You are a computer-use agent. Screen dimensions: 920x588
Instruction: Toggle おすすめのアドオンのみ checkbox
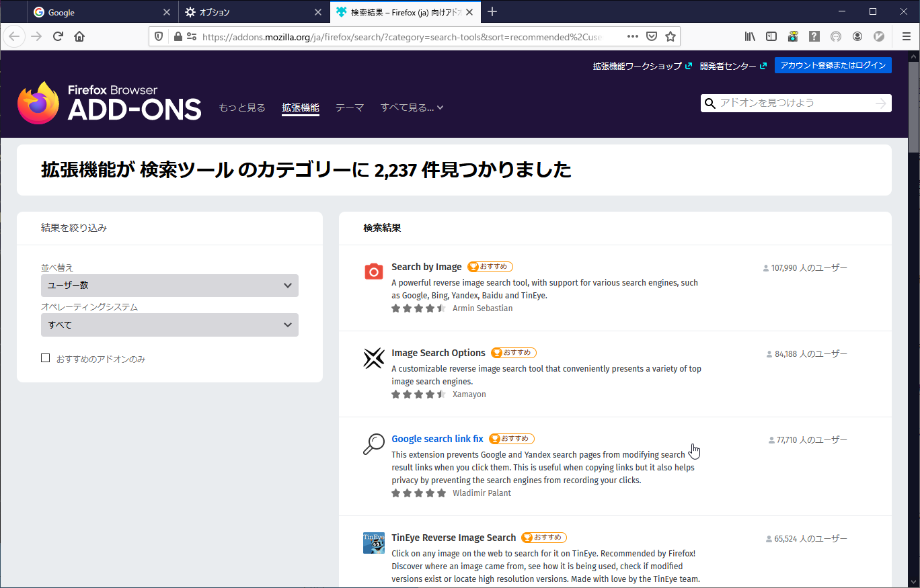pyautogui.click(x=46, y=358)
